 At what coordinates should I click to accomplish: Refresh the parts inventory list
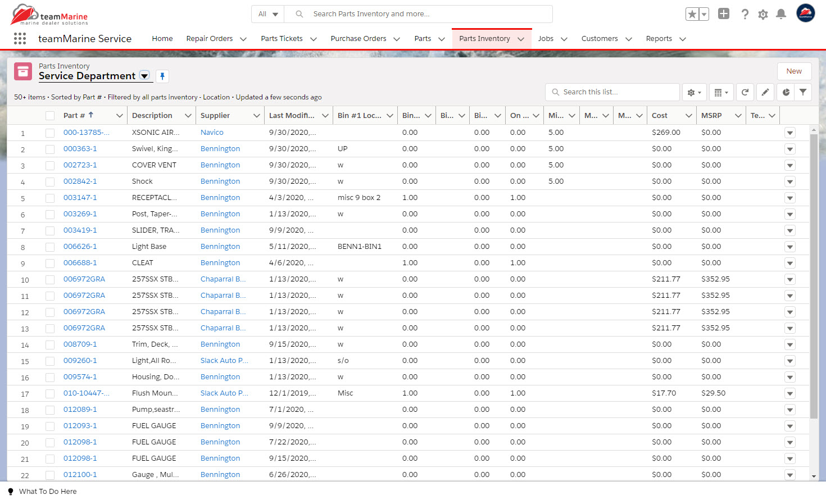point(745,92)
